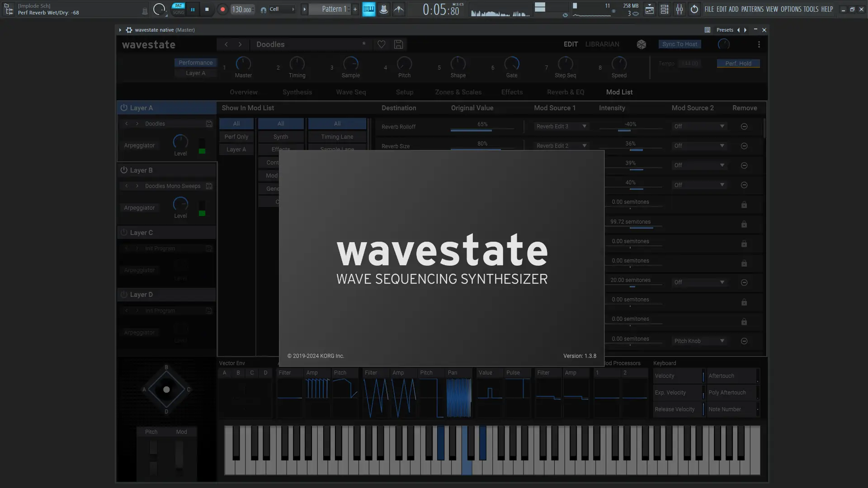Open the wavestate three-dot options menu

[759, 44]
